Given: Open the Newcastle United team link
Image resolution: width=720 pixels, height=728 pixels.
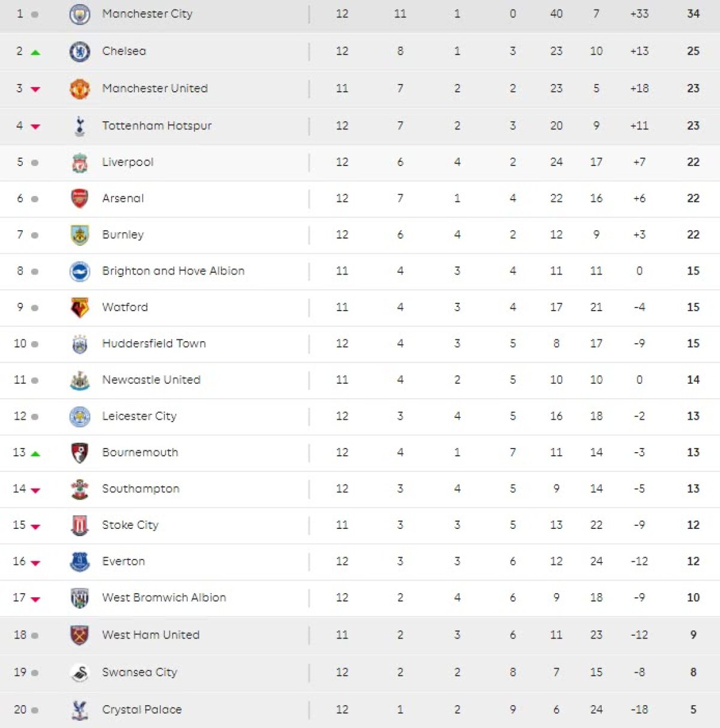Looking at the screenshot, I should 151,380.
